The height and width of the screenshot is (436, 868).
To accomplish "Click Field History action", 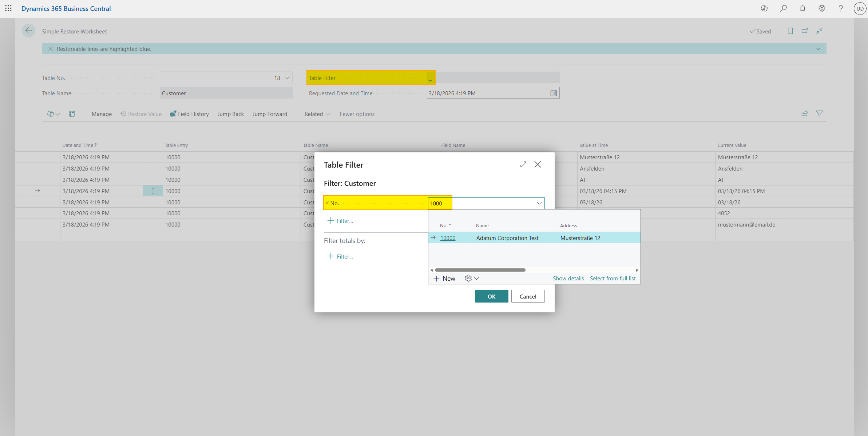I will point(189,114).
